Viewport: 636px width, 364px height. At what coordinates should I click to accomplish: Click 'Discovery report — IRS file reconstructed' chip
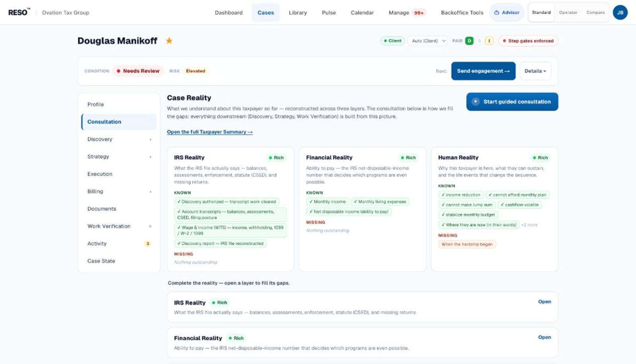(x=220, y=243)
